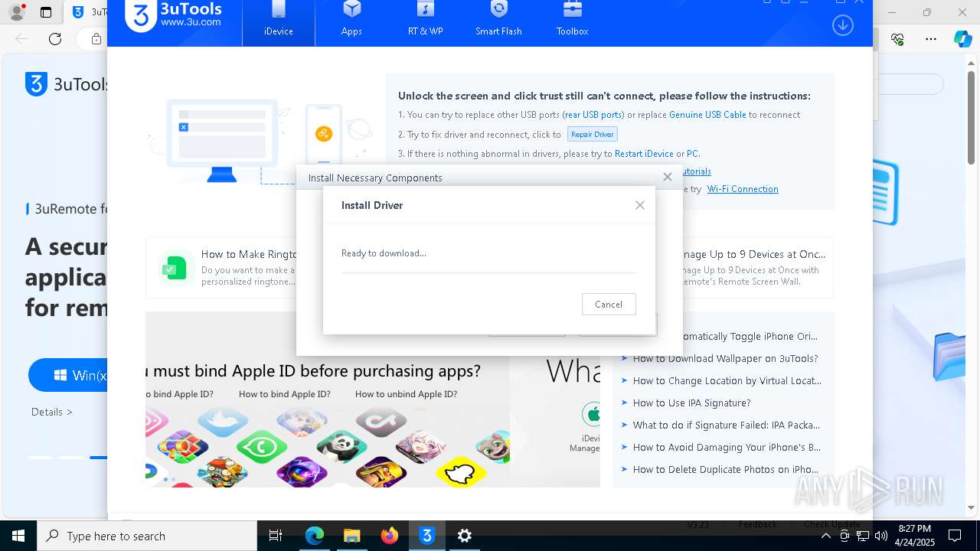Image resolution: width=980 pixels, height=551 pixels.
Task: Open Edge Settings and more ellipsis menu
Action: click(931, 39)
